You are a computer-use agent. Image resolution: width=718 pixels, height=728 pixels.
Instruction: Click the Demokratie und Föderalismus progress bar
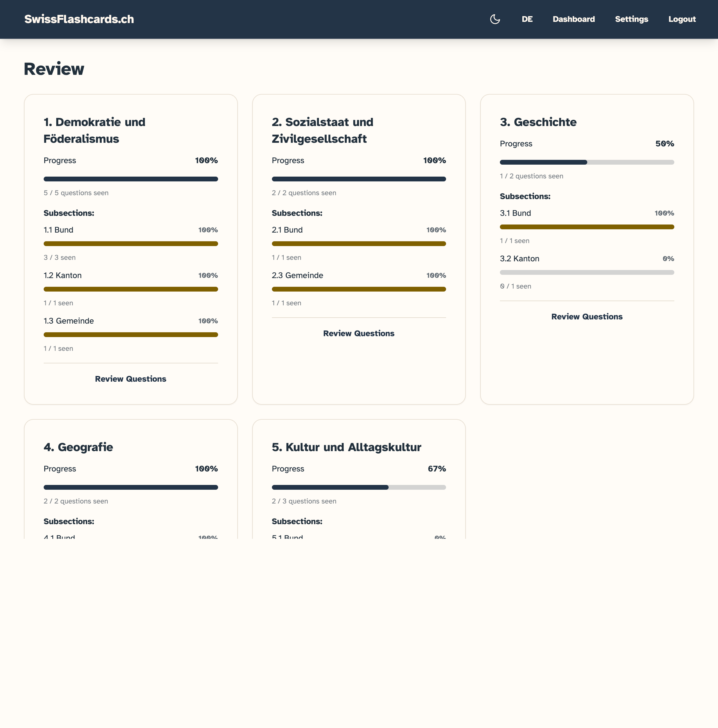(131, 179)
